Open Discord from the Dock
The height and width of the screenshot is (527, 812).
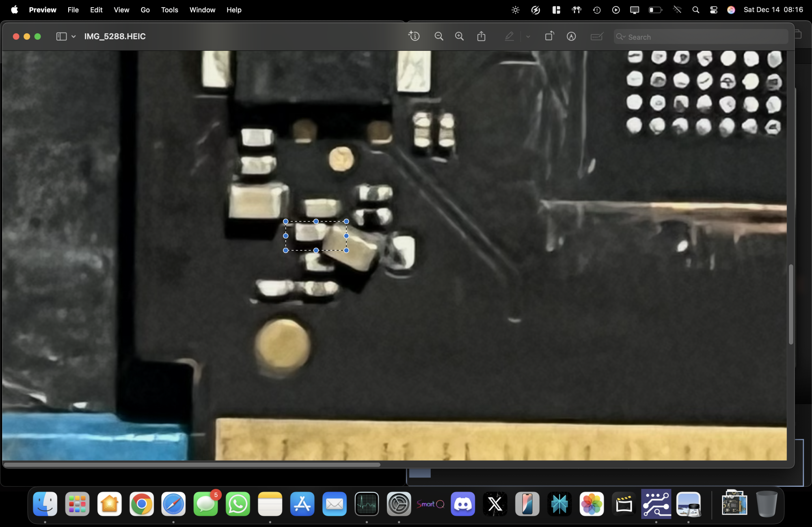(x=462, y=504)
